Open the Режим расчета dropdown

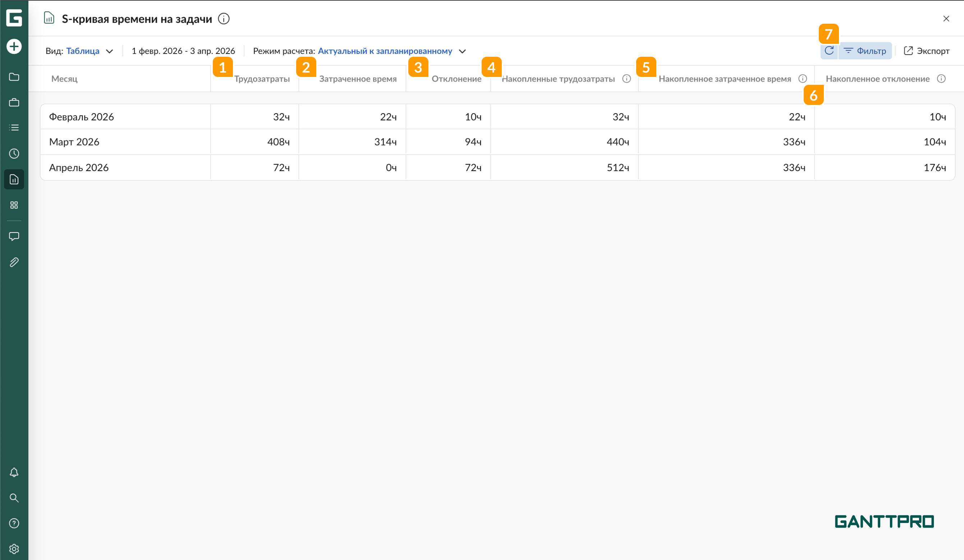pos(385,51)
